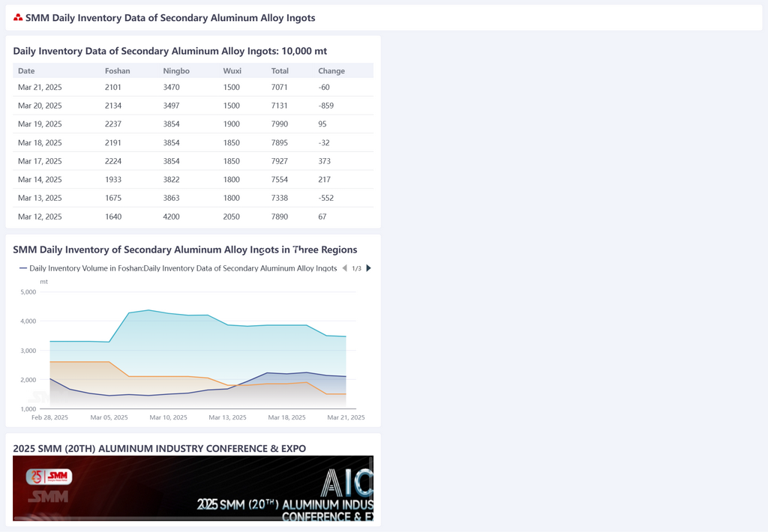Select the Mar 20, 2025 date cell
The image size is (768, 532).
pos(40,106)
